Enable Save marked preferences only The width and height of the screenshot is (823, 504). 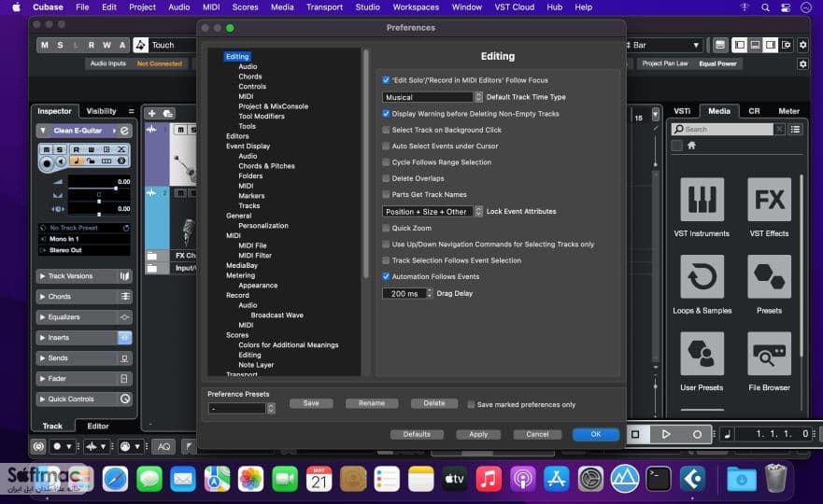[471, 405]
